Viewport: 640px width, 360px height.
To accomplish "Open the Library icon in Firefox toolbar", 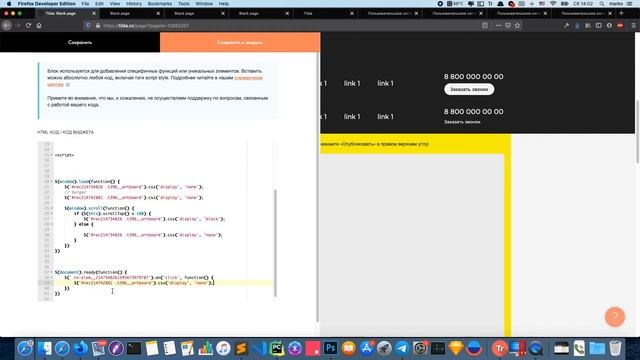I will 588,25.
